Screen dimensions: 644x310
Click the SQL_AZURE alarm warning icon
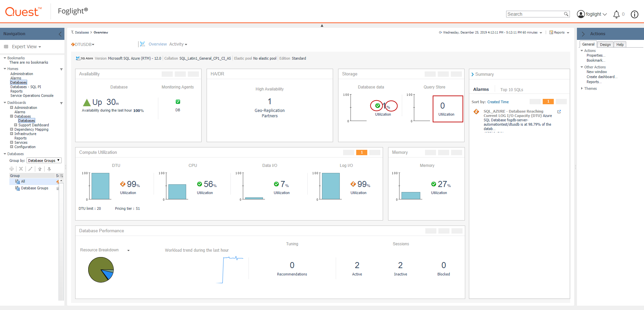(476, 112)
